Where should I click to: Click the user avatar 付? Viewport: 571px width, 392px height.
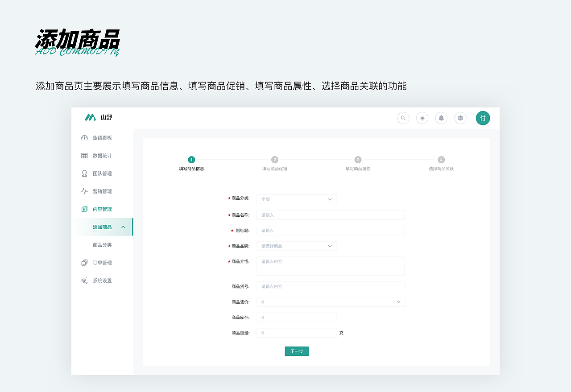pyautogui.click(x=483, y=118)
